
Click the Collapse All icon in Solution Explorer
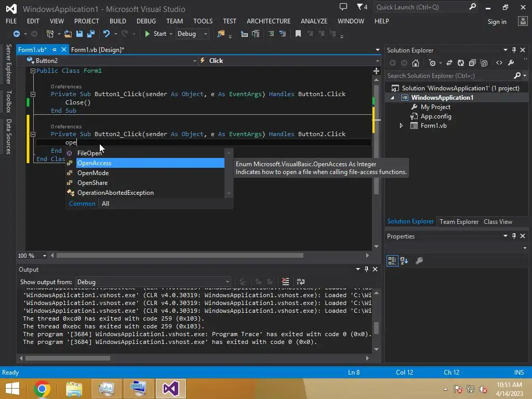pyautogui.click(x=472, y=63)
